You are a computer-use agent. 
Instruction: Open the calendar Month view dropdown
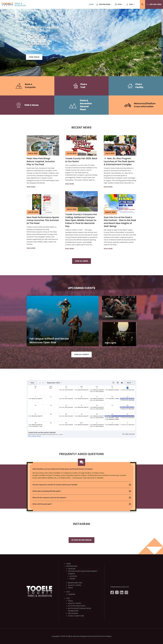click(130, 383)
